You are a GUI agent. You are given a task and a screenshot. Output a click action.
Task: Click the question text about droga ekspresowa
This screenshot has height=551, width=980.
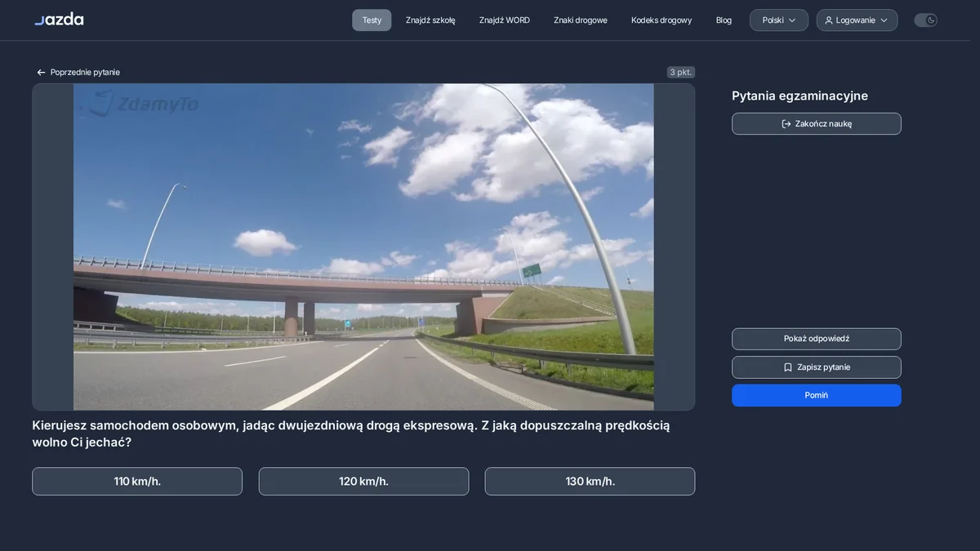pos(351,433)
